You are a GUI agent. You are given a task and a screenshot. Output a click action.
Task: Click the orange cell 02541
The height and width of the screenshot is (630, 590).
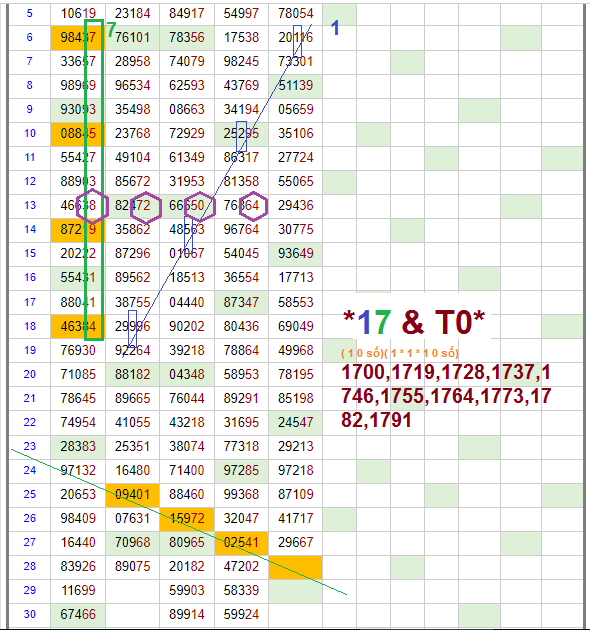tap(241, 542)
